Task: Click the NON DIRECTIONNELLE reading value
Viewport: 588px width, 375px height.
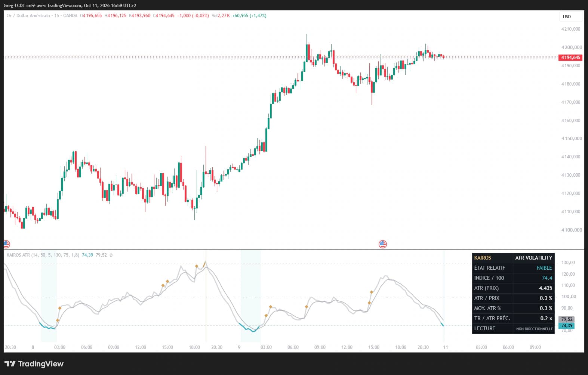Action: pyautogui.click(x=535, y=329)
